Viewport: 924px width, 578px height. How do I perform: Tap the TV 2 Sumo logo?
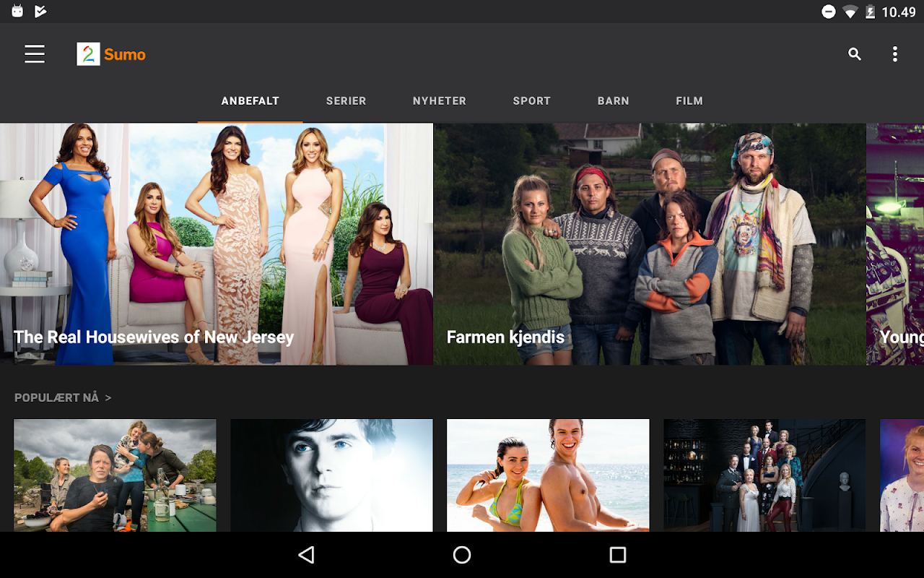pos(111,54)
